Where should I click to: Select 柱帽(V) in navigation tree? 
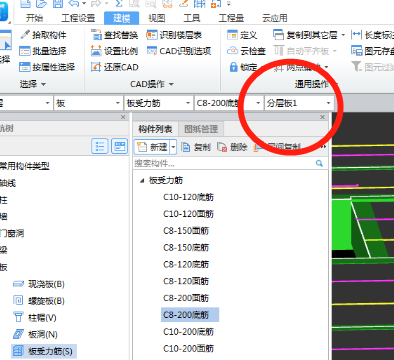coord(35,318)
